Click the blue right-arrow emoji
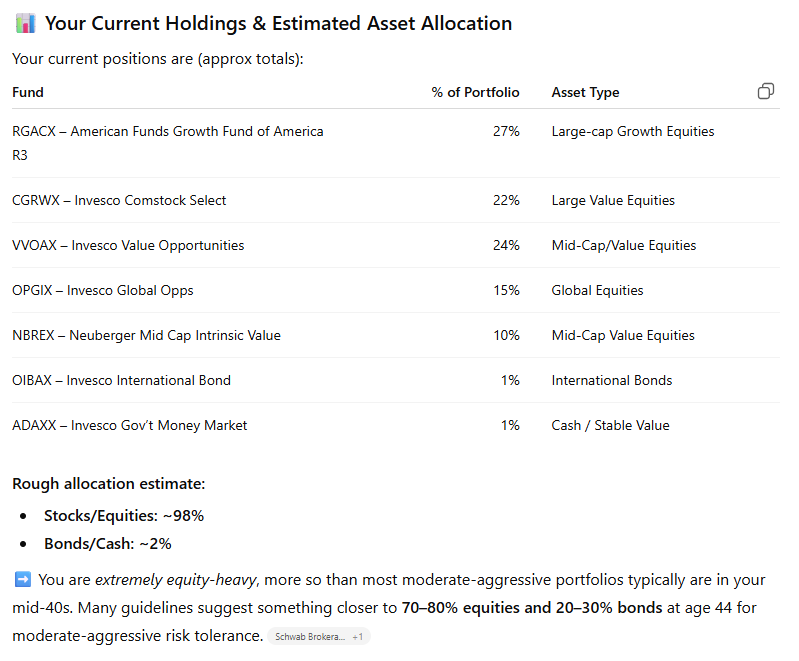This screenshot has width=799, height=661. pyautogui.click(x=22, y=580)
